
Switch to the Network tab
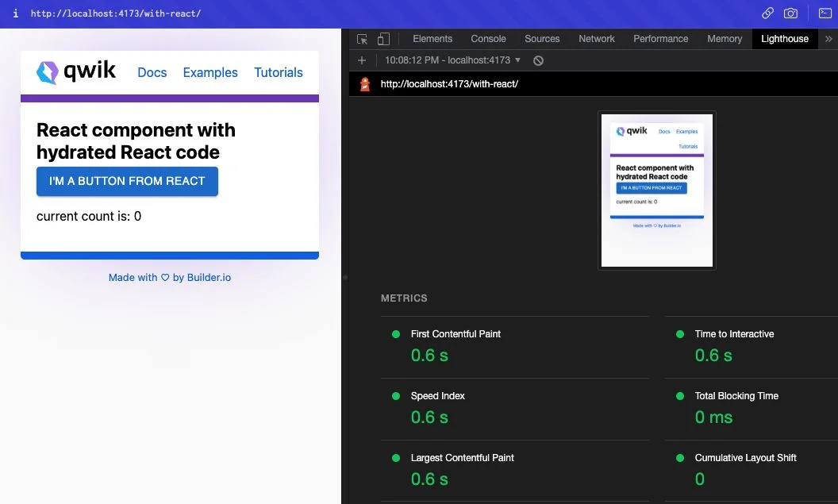[597, 39]
